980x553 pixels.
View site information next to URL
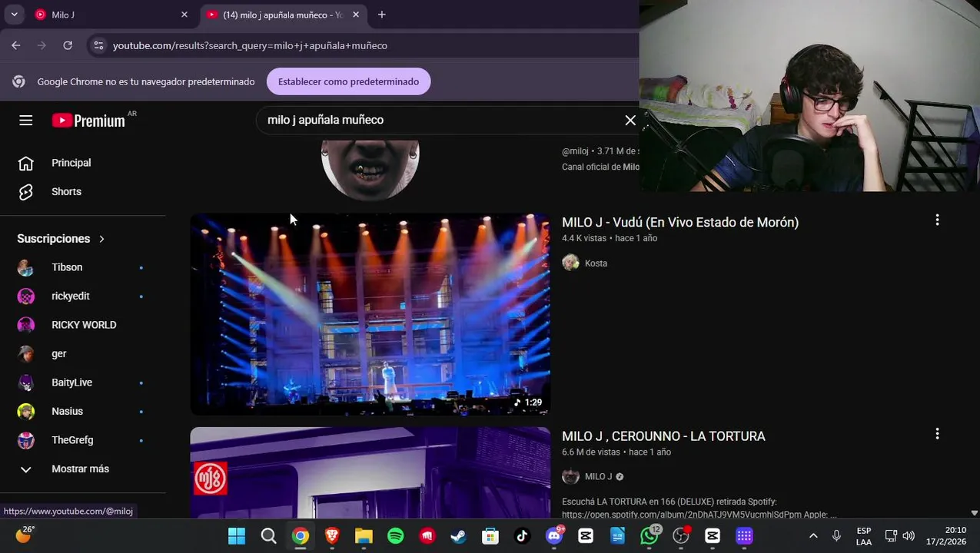(x=98, y=45)
